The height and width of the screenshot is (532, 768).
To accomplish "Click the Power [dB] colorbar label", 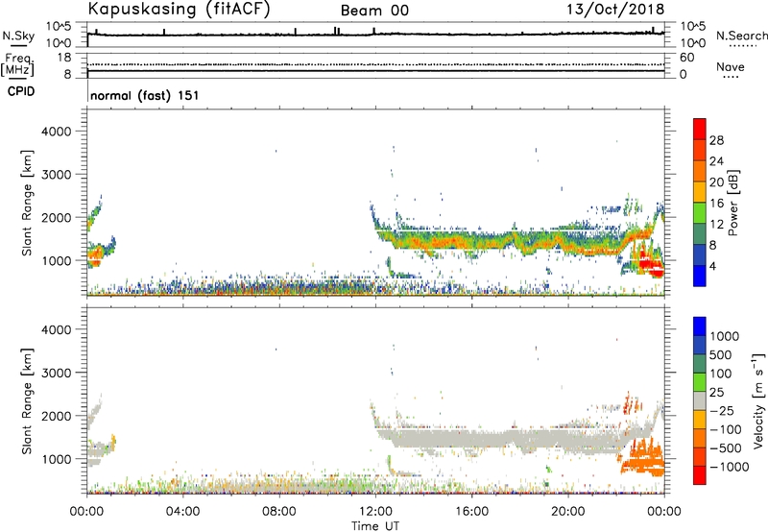I will pyautogui.click(x=733, y=203).
